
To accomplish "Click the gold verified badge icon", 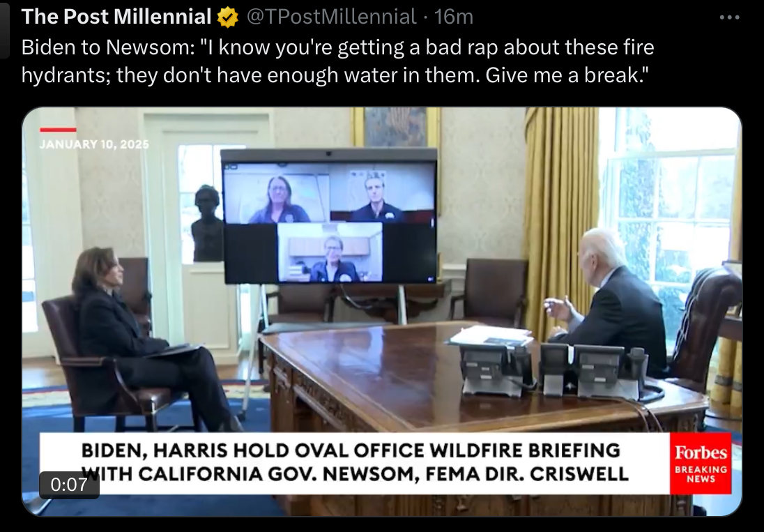I will (x=227, y=17).
